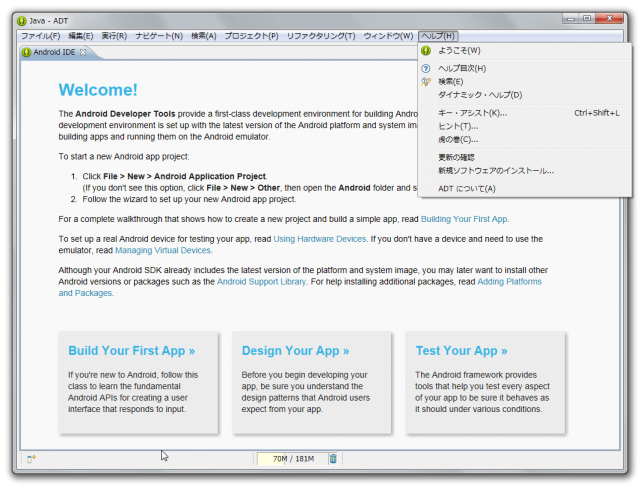Click the garbage collector trash icon
Image resolution: width=640 pixels, height=486 pixels.
point(333,459)
